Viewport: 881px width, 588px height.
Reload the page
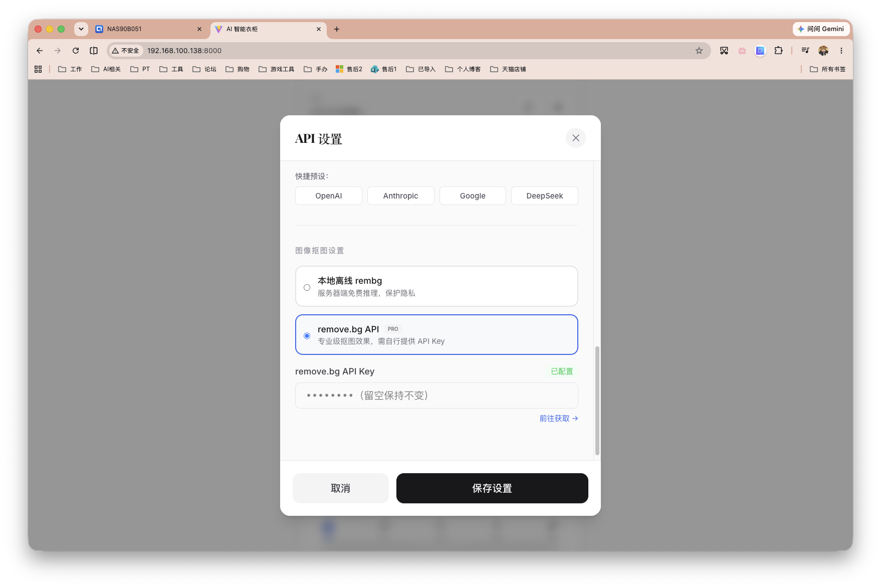76,51
